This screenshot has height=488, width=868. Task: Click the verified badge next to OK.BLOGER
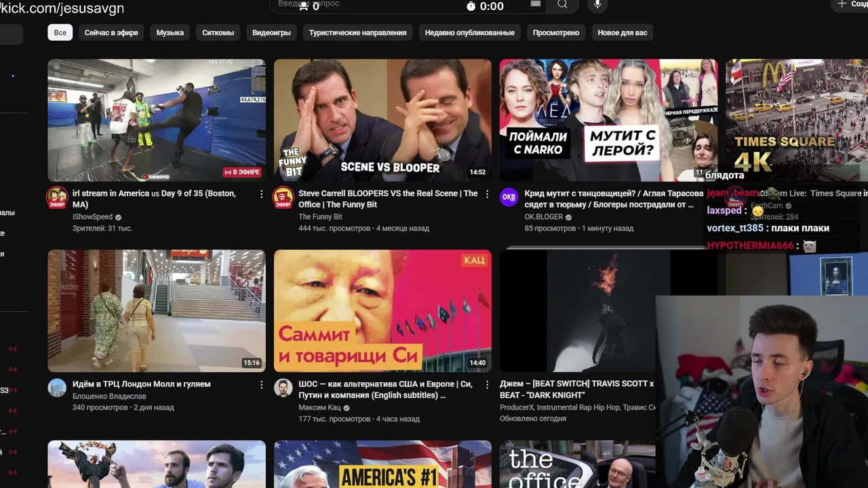[x=569, y=218]
